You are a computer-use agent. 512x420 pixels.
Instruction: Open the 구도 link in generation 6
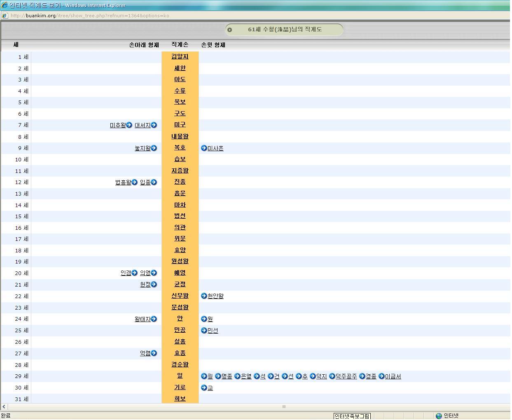(x=180, y=114)
